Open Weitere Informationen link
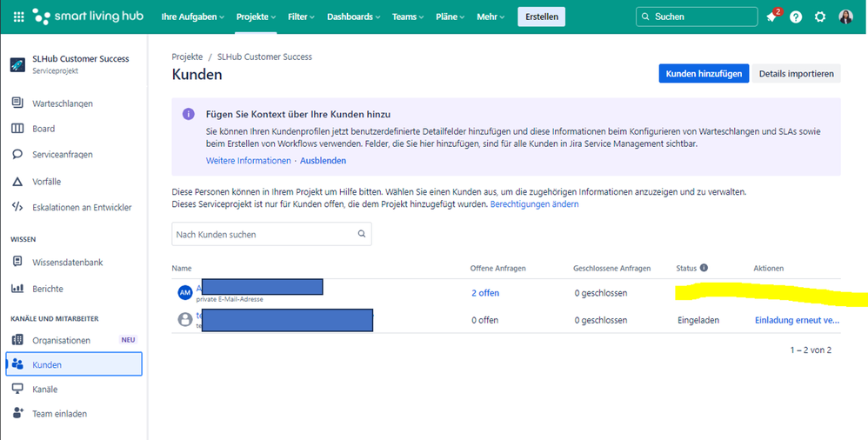Image resolution: width=868 pixels, height=440 pixels. (x=248, y=161)
